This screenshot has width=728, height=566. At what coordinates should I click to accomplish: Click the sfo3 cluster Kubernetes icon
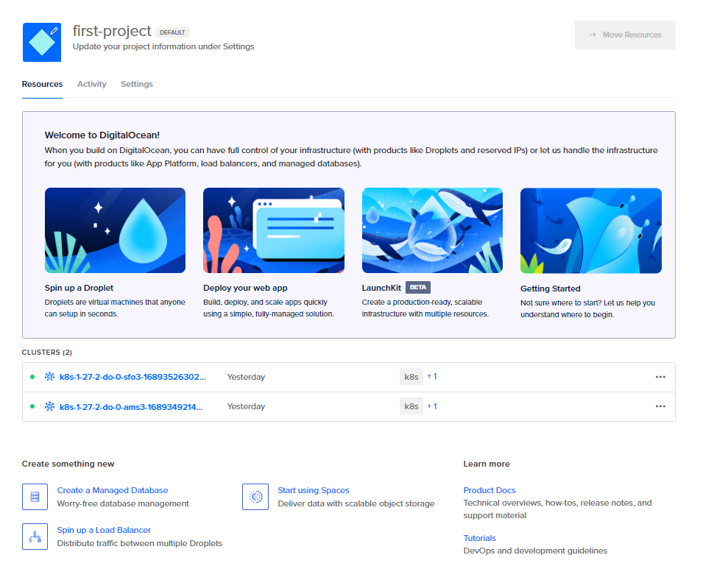(x=50, y=377)
